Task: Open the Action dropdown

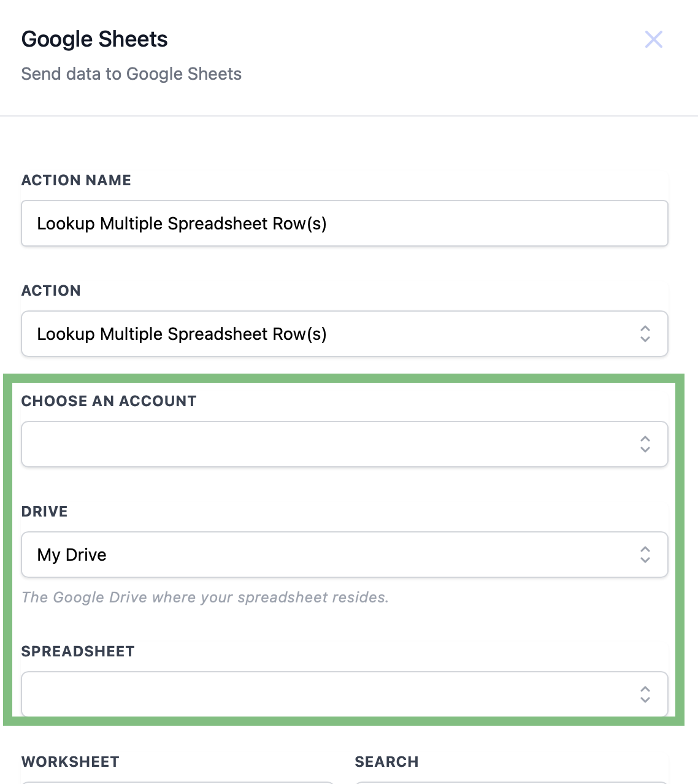Action: 345,334
